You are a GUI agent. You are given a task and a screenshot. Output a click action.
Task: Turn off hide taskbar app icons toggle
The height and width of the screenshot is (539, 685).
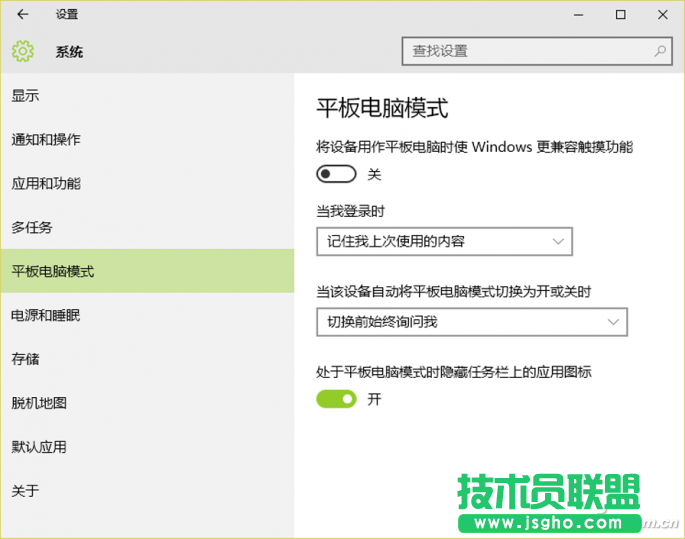[x=336, y=399]
